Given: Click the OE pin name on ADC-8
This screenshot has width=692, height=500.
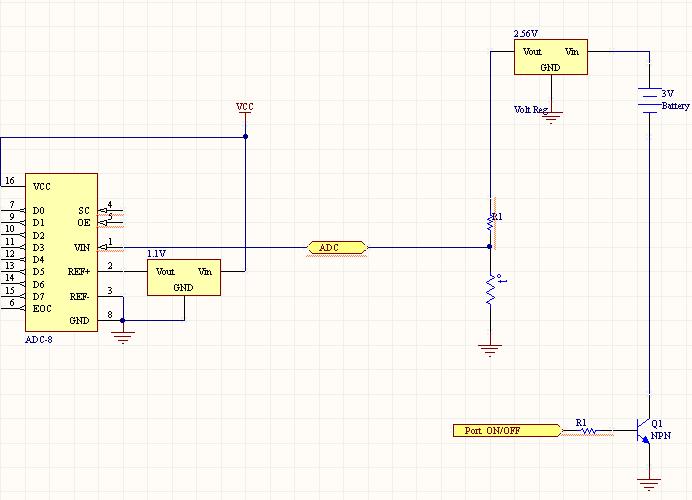Looking at the screenshot, I should 84,222.
